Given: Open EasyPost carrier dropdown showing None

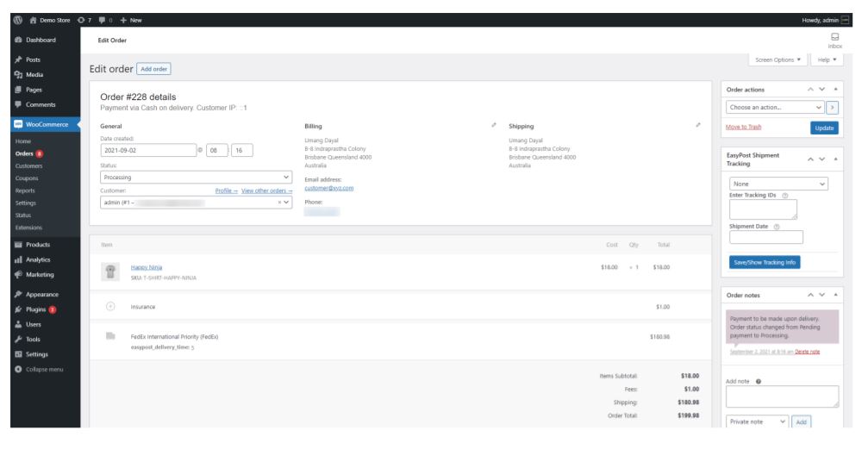Looking at the screenshot, I should pyautogui.click(x=778, y=184).
